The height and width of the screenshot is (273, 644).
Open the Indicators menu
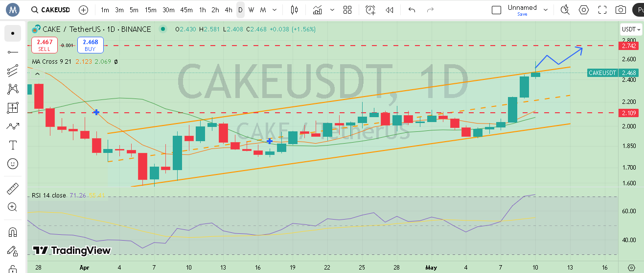tap(318, 10)
